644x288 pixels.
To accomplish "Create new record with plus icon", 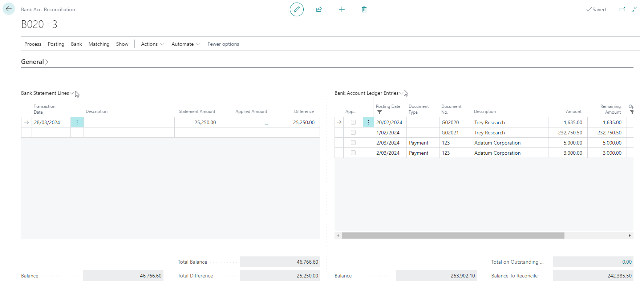I will (x=341, y=9).
